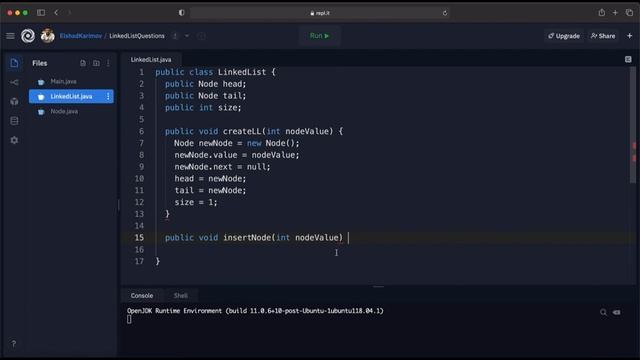Open a new browser tab
Screen dimensions: 640x360
pyautogui.click(x=615, y=13)
